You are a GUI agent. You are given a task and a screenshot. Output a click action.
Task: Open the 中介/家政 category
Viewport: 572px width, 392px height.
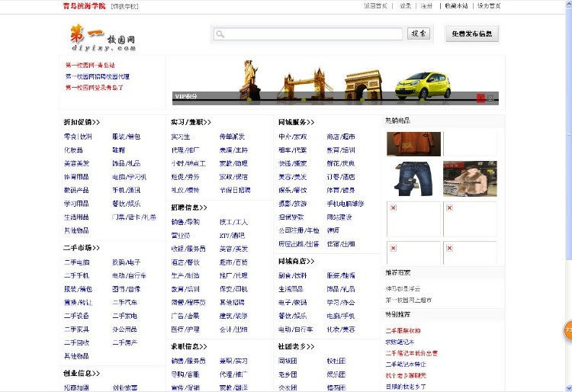click(293, 137)
